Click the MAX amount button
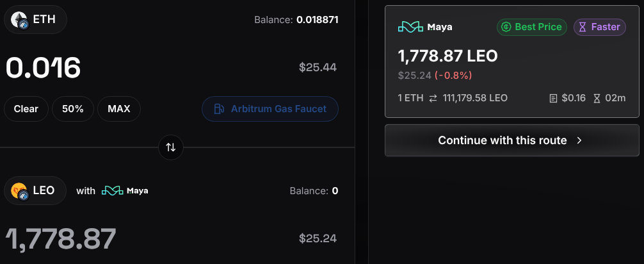644x264 pixels. click(119, 109)
